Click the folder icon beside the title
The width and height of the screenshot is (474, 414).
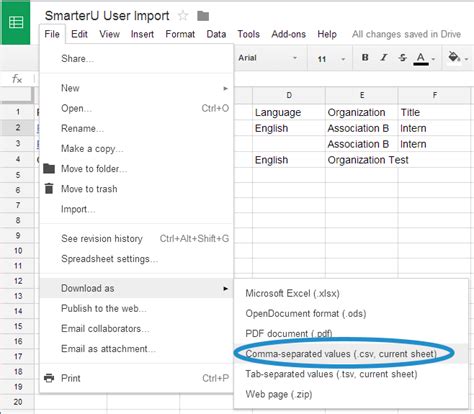(x=203, y=16)
